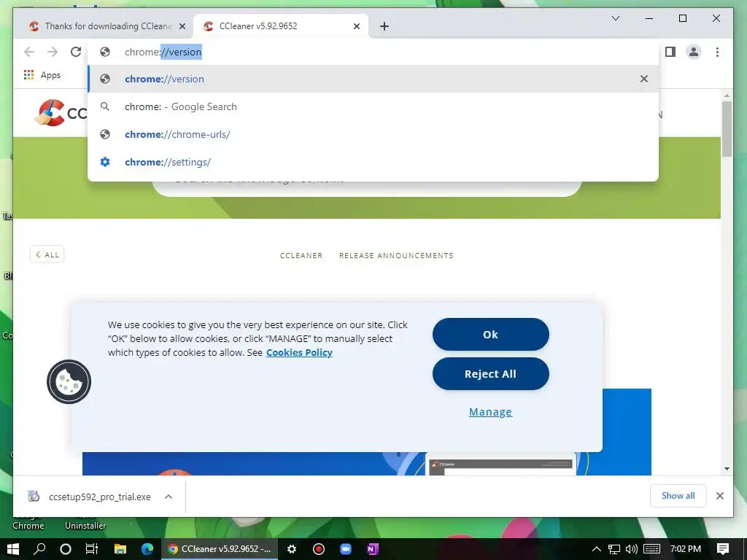Open the tab search dropdown arrow
This screenshot has height=560, width=747.
pos(616,18)
